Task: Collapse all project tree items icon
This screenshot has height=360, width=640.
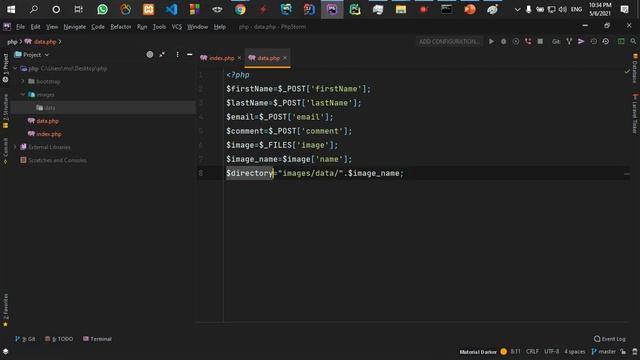Action: (x=162, y=54)
